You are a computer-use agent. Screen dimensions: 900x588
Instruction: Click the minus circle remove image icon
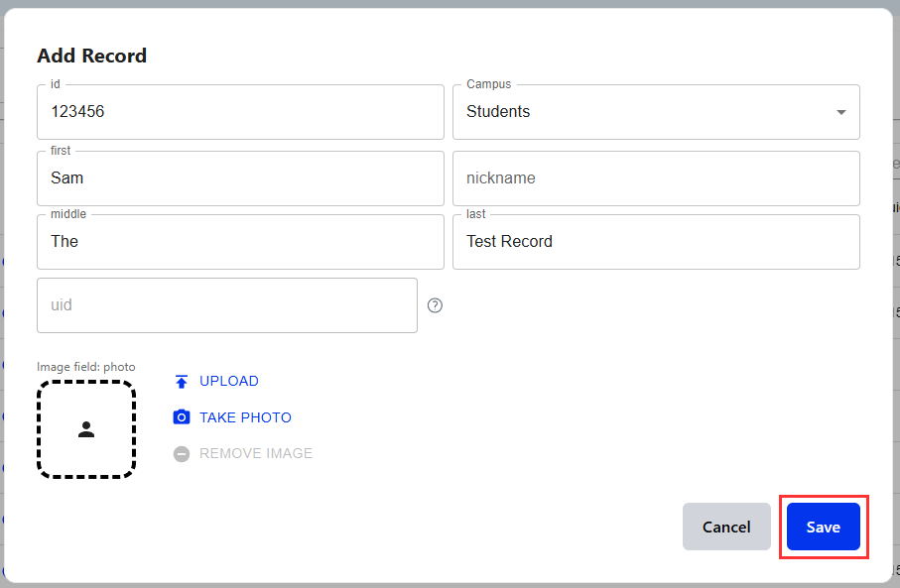point(181,454)
